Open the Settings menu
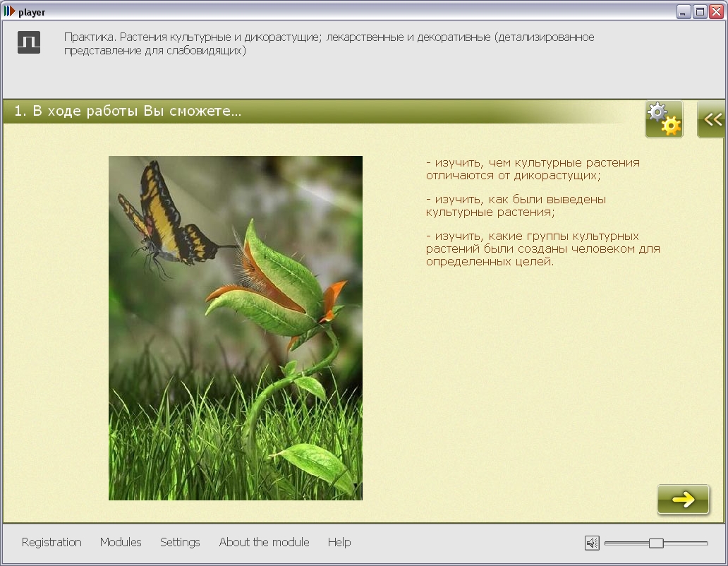The height and width of the screenshot is (566, 728). click(x=180, y=542)
